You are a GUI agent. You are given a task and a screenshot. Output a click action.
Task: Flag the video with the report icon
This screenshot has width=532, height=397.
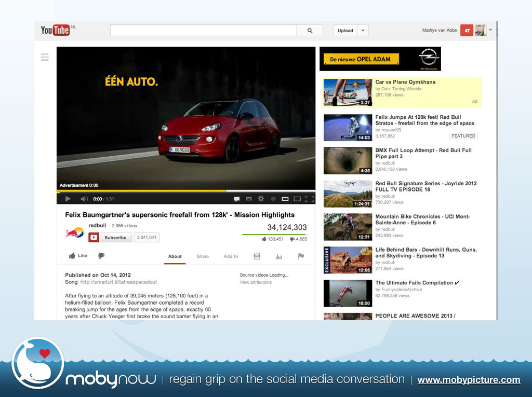pyautogui.click(x=300, y=256)
